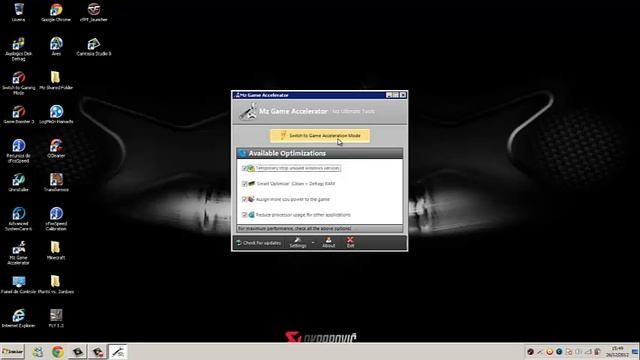Viewport: 640px width, 360px height.
Task: Click 'Smart Optimizer (Clean + Defrag) RAM' label
Action: 296,184
